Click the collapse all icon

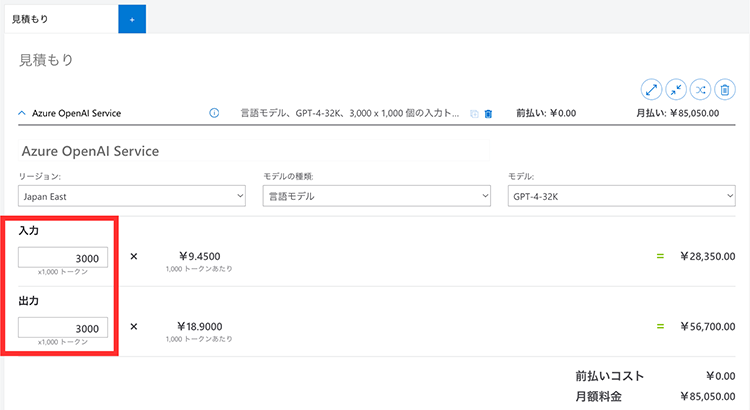pos(676,89)
